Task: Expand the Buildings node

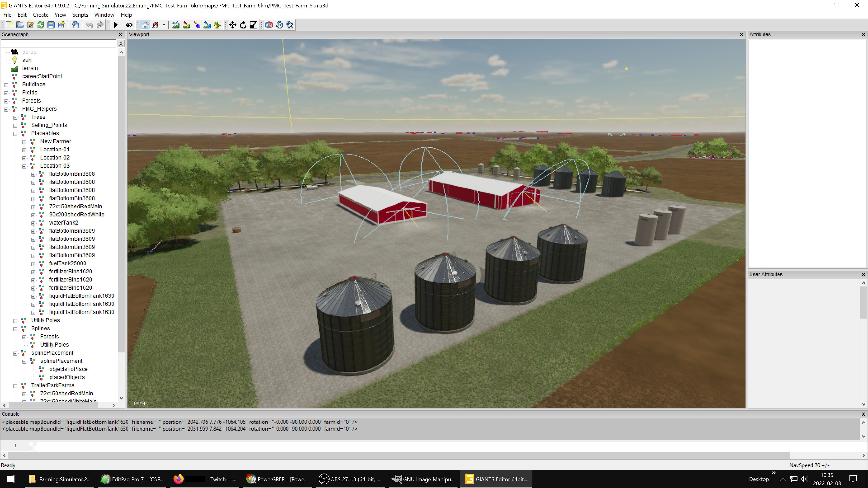Action: point(6,85)
